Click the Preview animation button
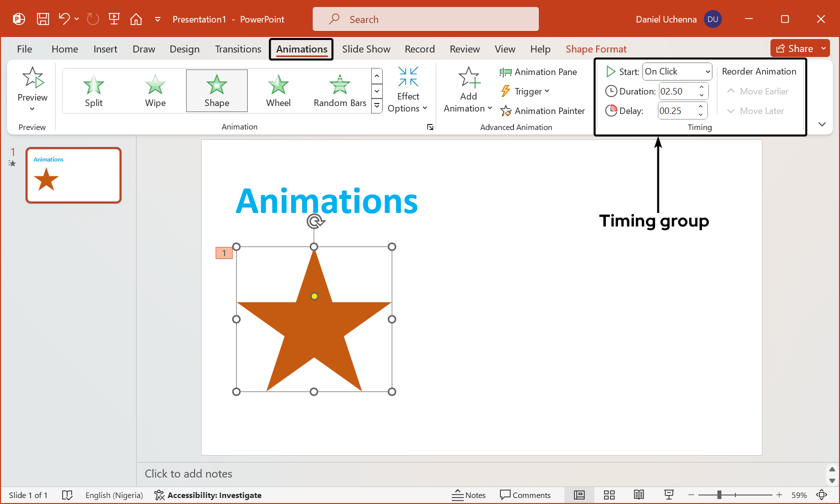The image size is (840, 504). [32, 90]
